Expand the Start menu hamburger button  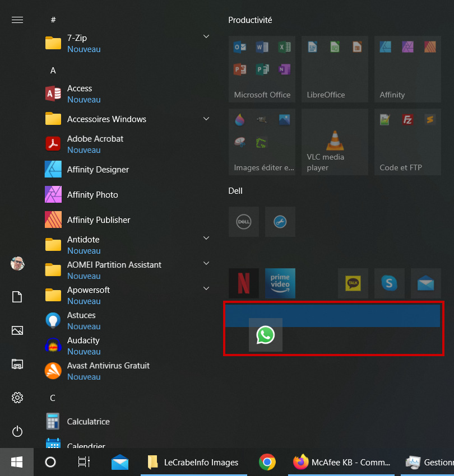tap(17, 20)
